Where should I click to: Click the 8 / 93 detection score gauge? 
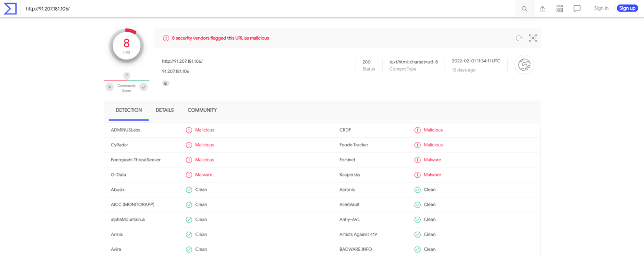pyautogui.click(x=126, y=46)
